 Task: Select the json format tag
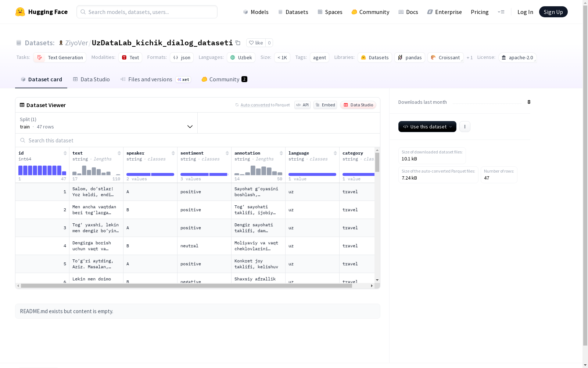click(x=182, y=57)
